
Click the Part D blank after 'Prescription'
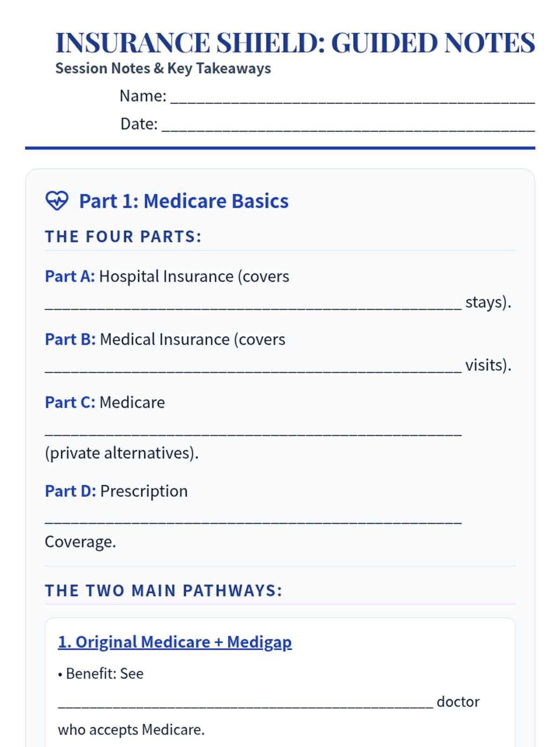[x=253, y=518]
